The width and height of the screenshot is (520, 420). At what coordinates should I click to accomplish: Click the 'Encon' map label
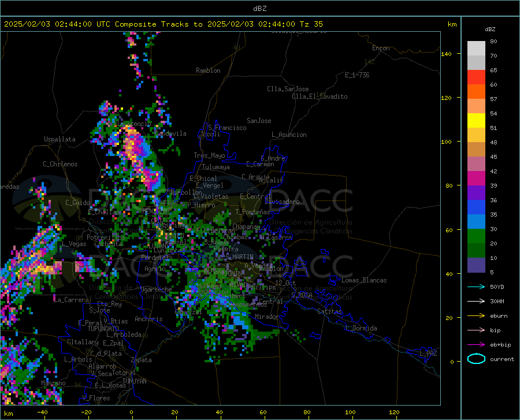click(x=381, y=48)
